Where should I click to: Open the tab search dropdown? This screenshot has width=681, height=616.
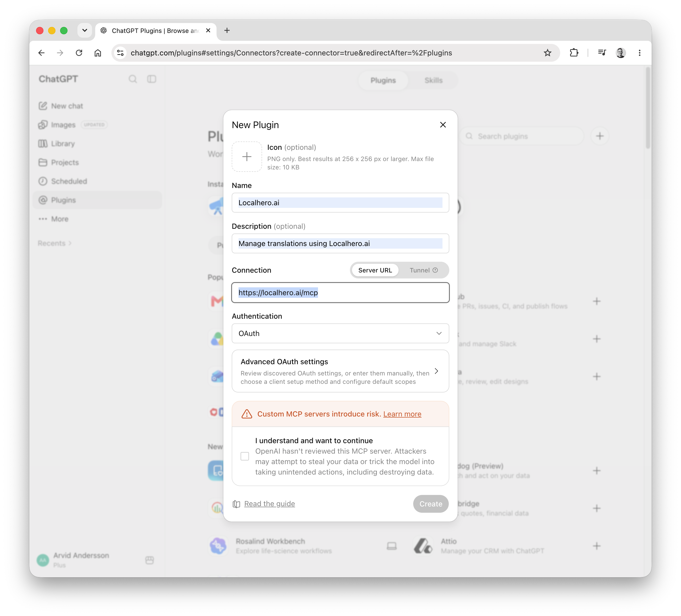84,30
